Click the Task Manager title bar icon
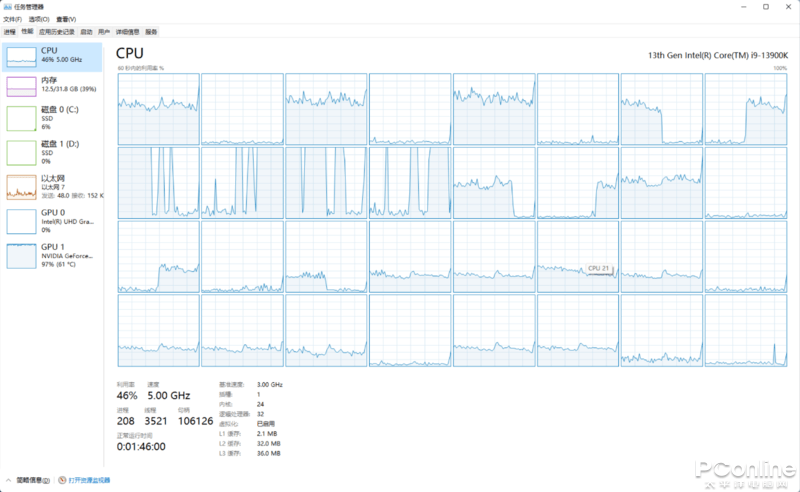 (8, 7)
